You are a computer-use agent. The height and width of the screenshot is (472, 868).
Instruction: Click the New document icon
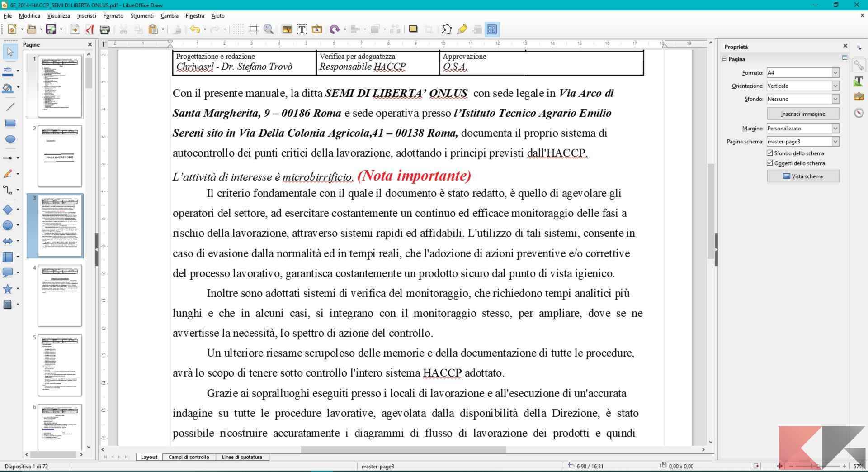tap(12, 29)
